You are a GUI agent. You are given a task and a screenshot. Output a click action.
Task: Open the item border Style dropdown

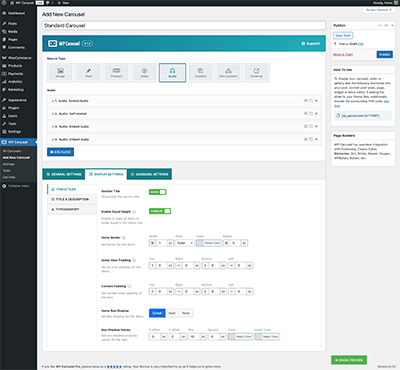click(185, 243)
